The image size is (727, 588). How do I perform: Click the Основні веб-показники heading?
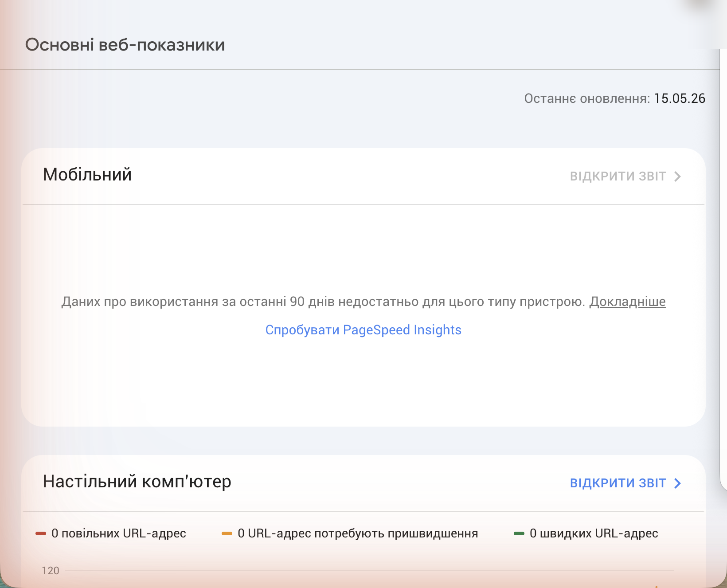click(125, 45)
